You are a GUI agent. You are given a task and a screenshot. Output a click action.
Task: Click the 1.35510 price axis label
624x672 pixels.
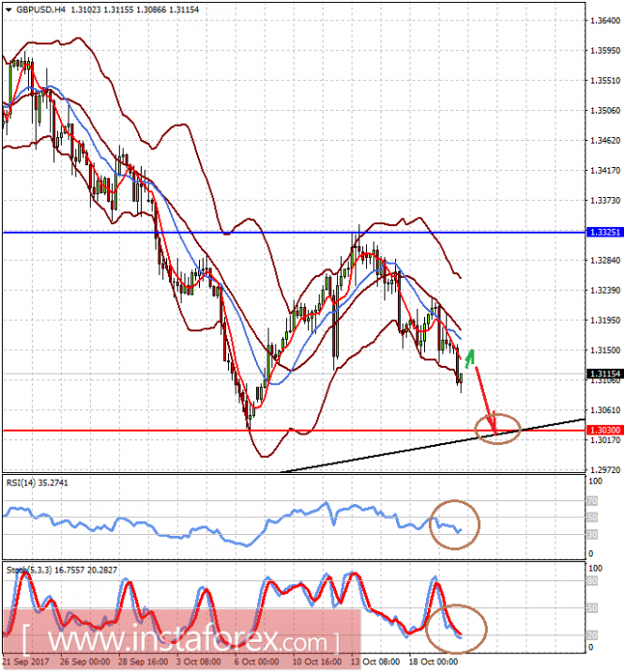tap(604, 81)
